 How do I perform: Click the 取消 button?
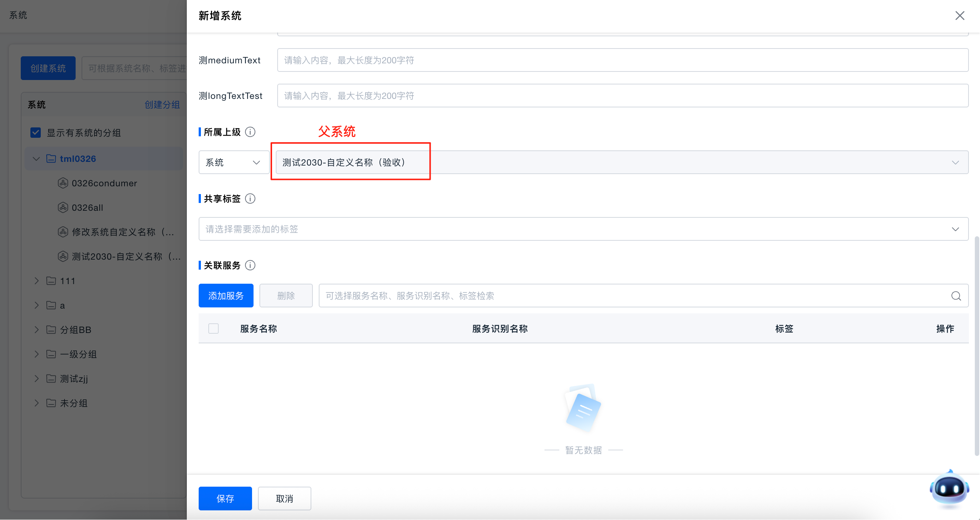(x=284, y=499)
